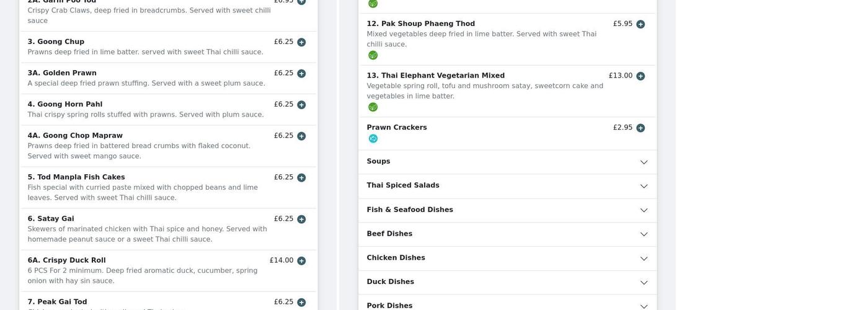Expand Beef Dishes chevron
Screen dimensions: 868x310
(644, 234)
